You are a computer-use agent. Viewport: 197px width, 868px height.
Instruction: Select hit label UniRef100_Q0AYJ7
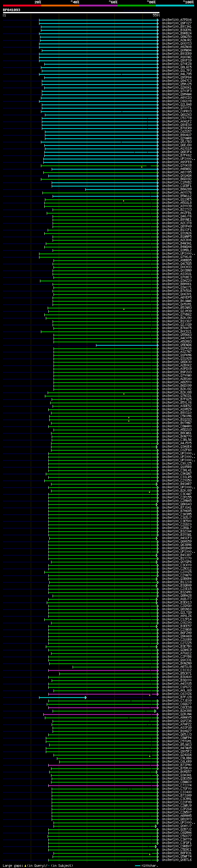coord(176,826)
